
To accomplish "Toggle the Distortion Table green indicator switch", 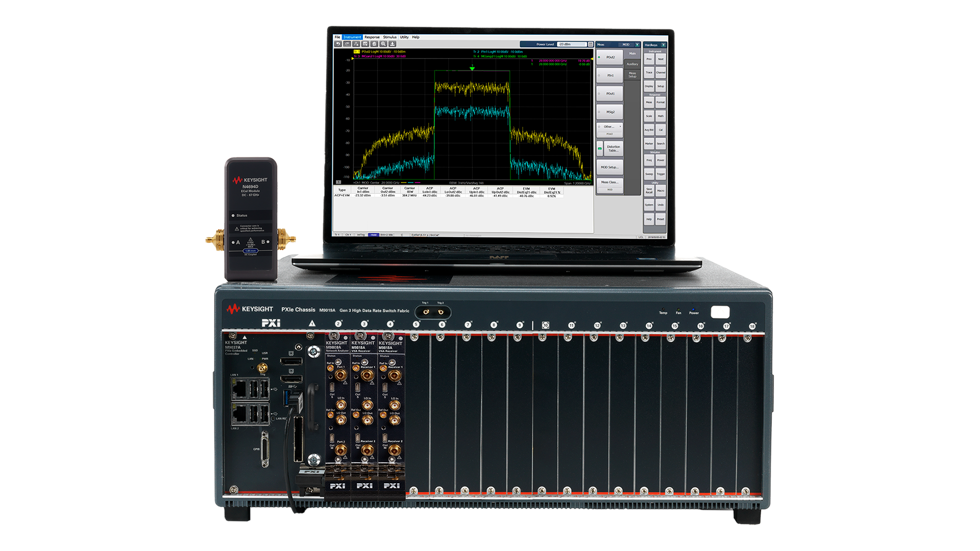I will point(600,148).
